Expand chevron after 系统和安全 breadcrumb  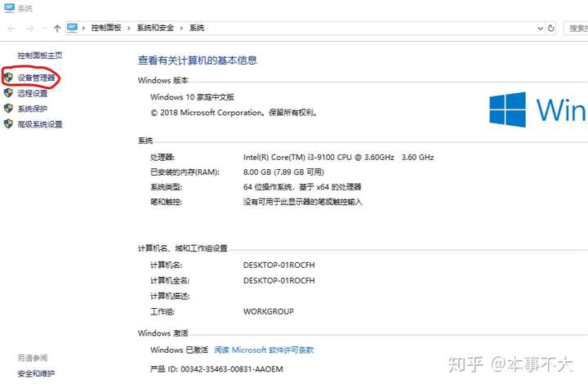(181, 28)
